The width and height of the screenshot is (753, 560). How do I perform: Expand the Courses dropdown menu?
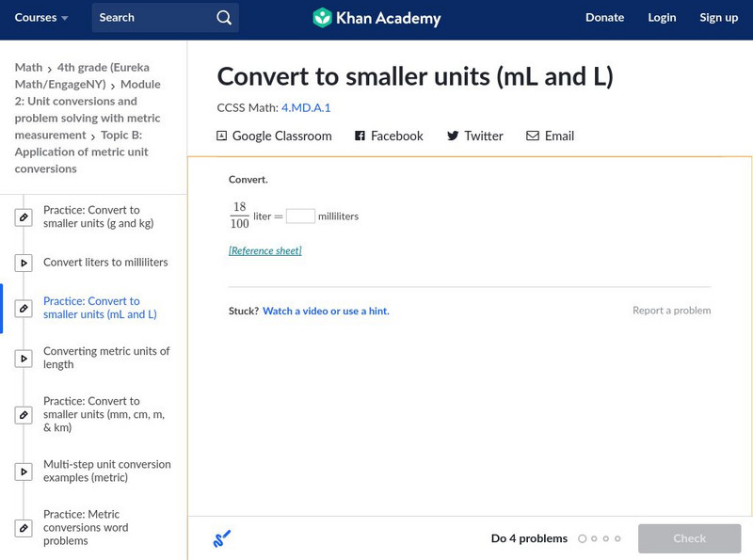41,18
